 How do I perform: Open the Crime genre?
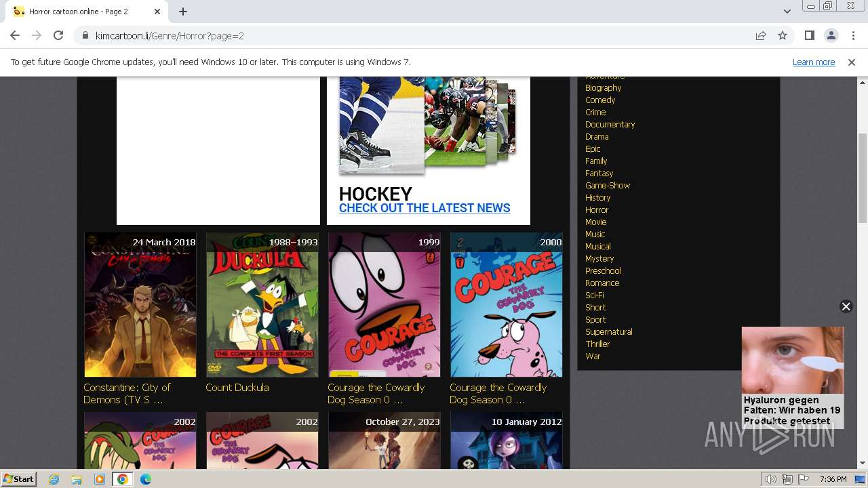click(595, 112)
